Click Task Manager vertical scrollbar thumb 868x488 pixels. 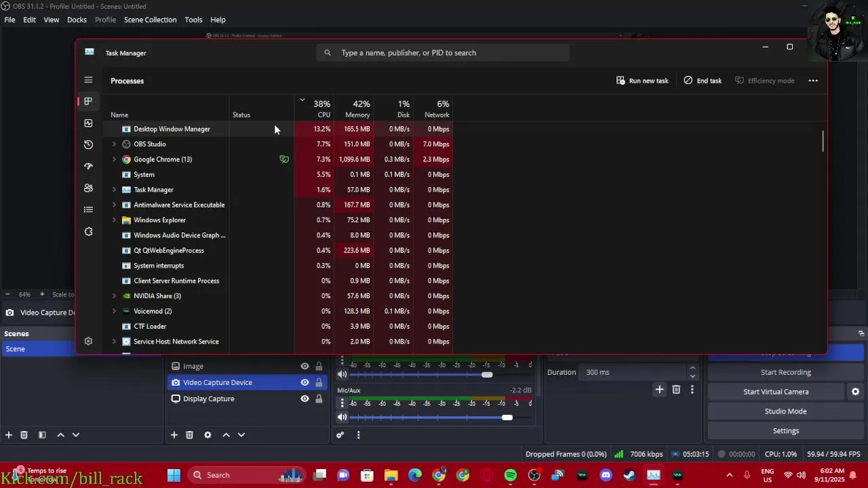pyautogui.click(x=823, y=141)
